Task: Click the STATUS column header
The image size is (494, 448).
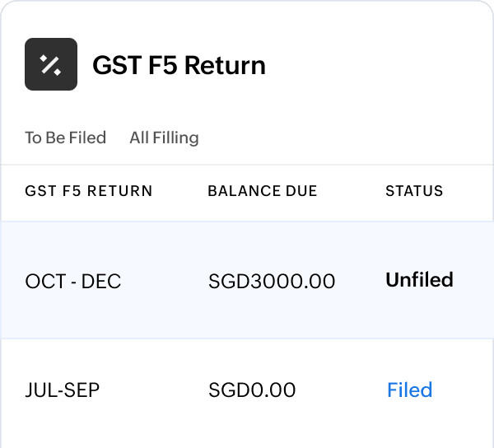Action: (414, 191)
